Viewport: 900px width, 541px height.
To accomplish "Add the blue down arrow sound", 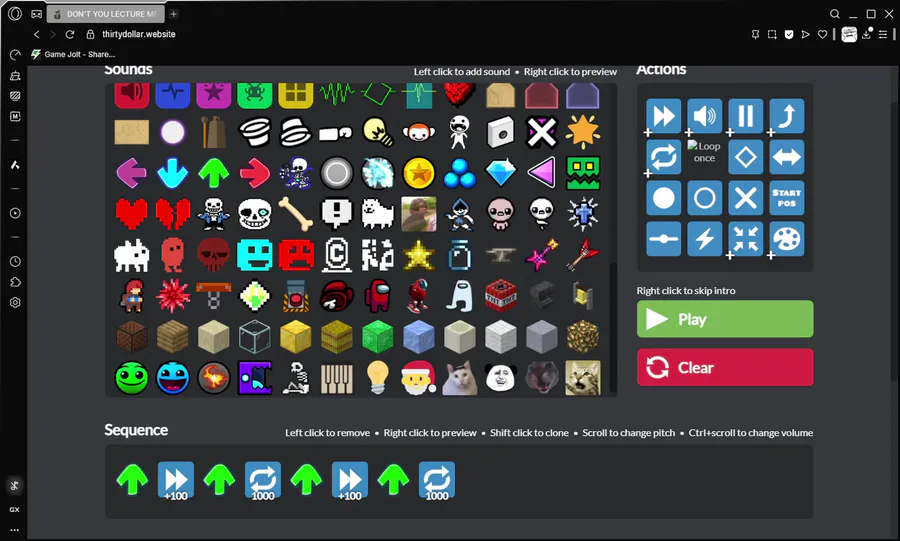I will click(x=172, y=173).
